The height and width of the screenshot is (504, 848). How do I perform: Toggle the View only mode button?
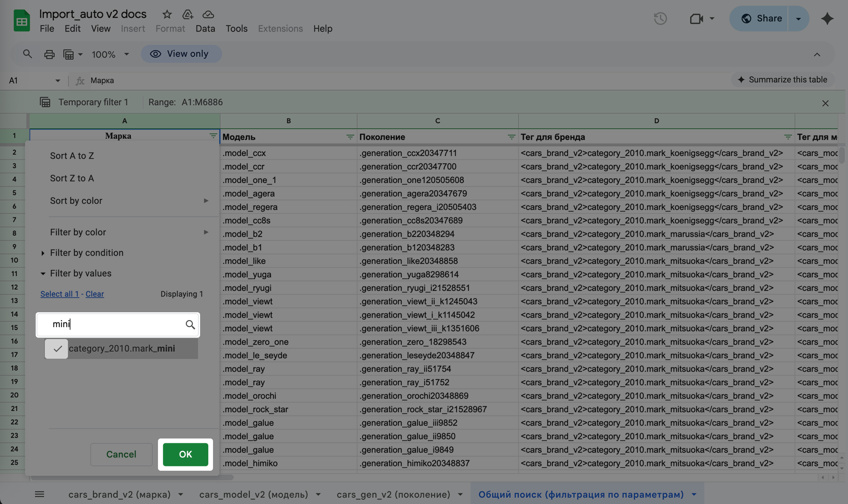click(x=181, y=54)
